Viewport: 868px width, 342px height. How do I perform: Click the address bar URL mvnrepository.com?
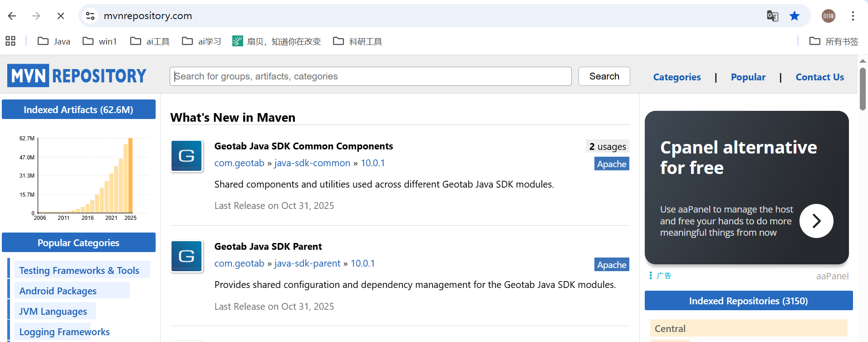point(148,16)
